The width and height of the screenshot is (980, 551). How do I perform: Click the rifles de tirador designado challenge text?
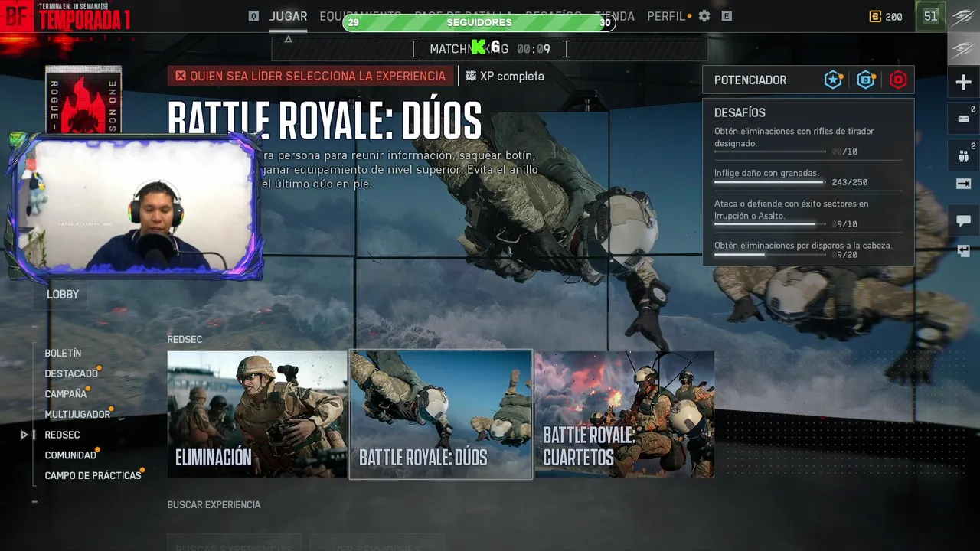click(x=794, y=137)
